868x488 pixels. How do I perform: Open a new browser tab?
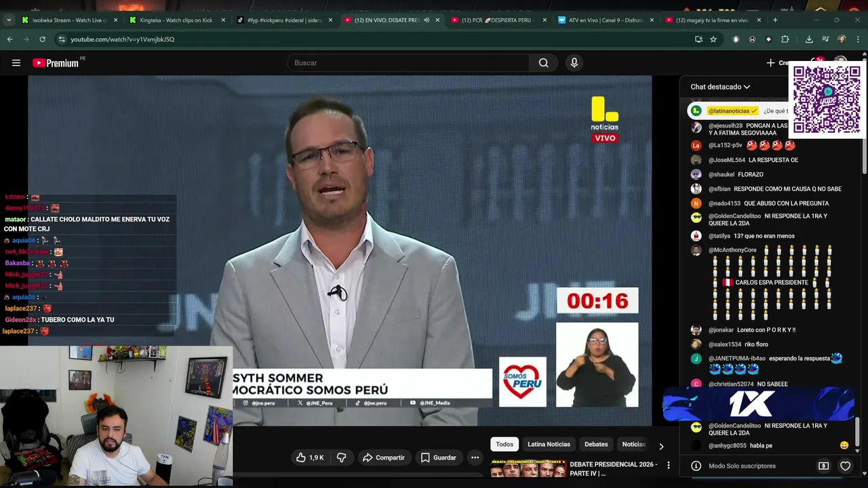click(775, 20)
